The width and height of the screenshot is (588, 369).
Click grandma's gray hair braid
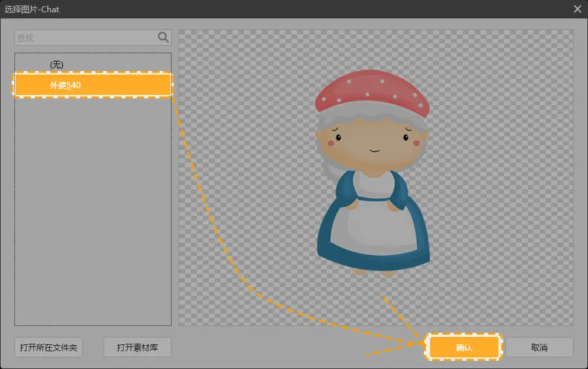tap(325, 171)
